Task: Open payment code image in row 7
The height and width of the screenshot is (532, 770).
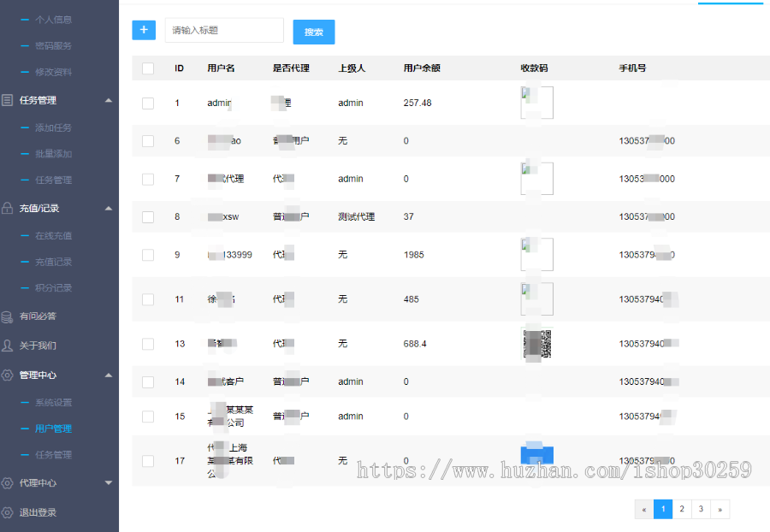Action: click(536, 179)
